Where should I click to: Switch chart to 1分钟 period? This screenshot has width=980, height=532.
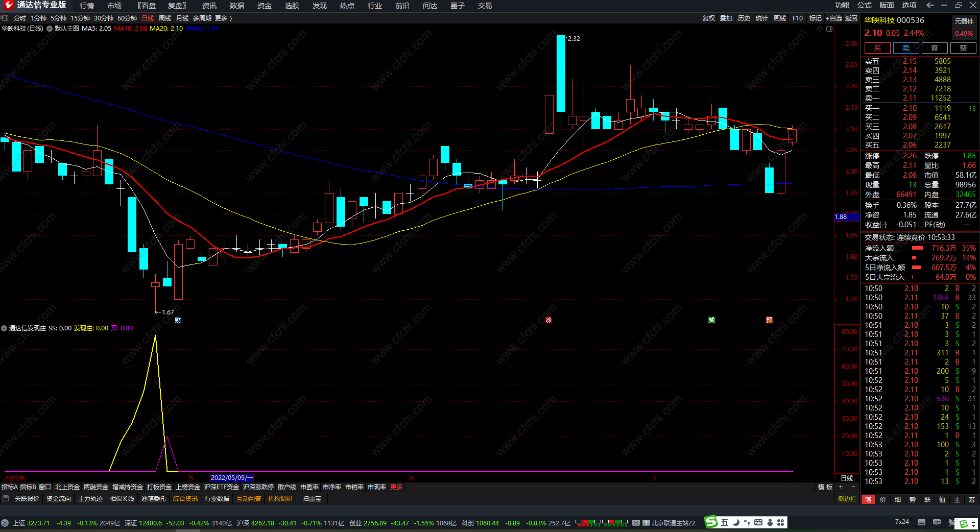38,18
